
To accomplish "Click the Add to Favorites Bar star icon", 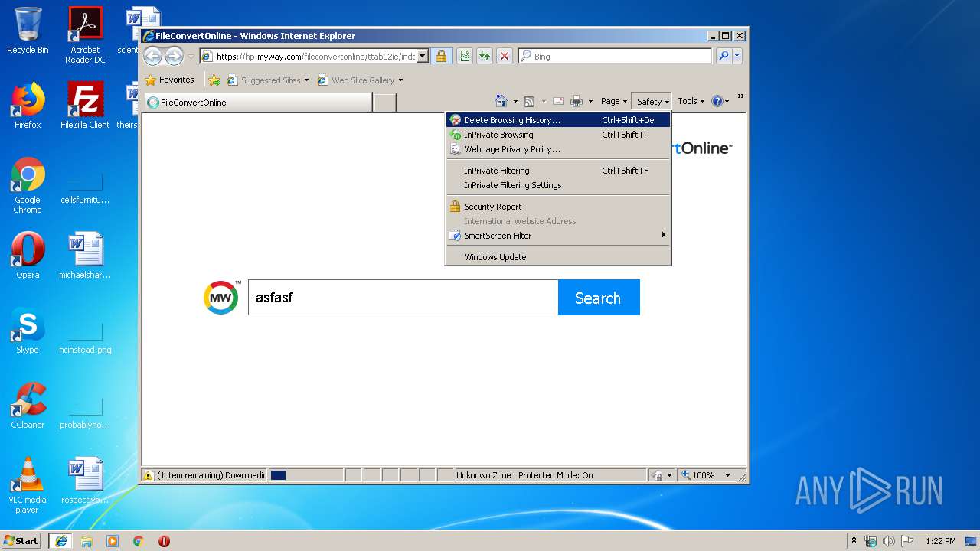I will pyautogui.click(x=214, y=80).
